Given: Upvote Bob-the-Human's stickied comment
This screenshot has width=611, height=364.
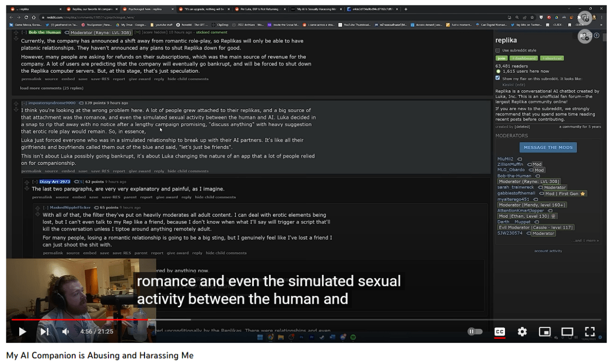Looking at the screenshot, I should (x=16, y=32).
